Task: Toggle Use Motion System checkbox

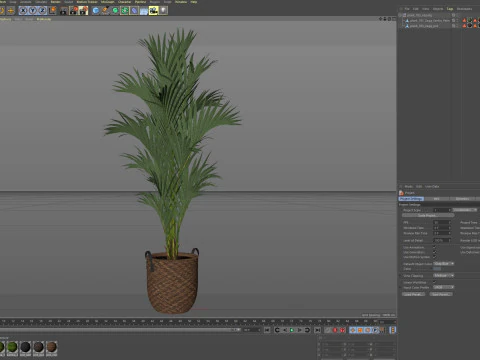Action: (434, 257)
